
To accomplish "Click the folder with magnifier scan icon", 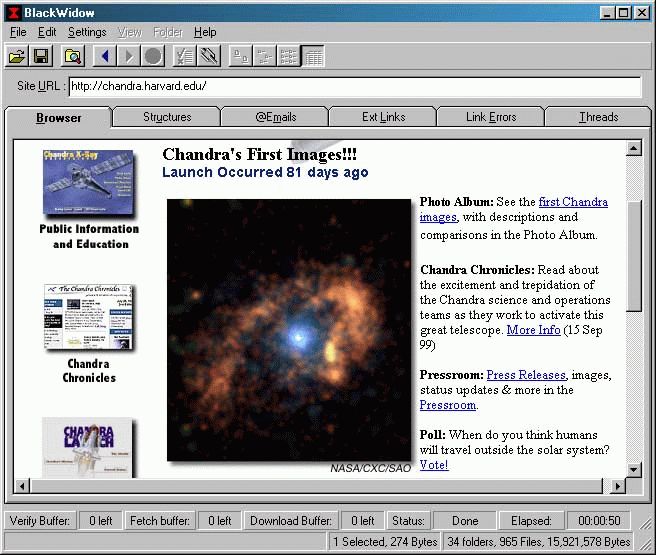I will point(73,56).
